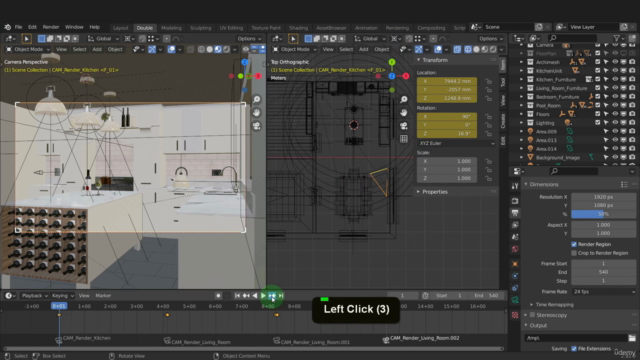Adjust the resolution percentage 50% slider

coord(603,214)
